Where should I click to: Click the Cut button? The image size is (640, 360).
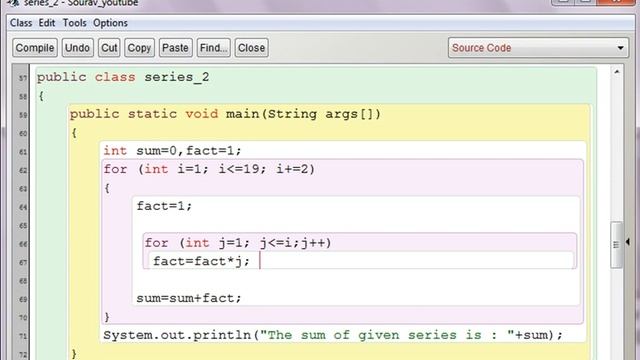(109, 48)
